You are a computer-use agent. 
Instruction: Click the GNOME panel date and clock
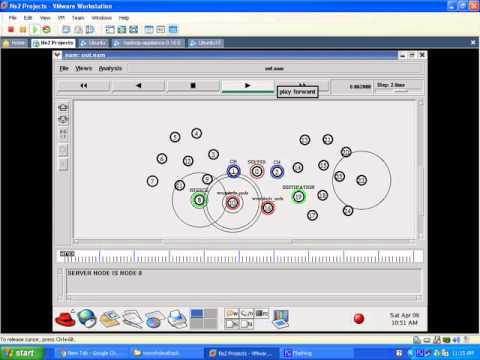click(x=404, y=319)
